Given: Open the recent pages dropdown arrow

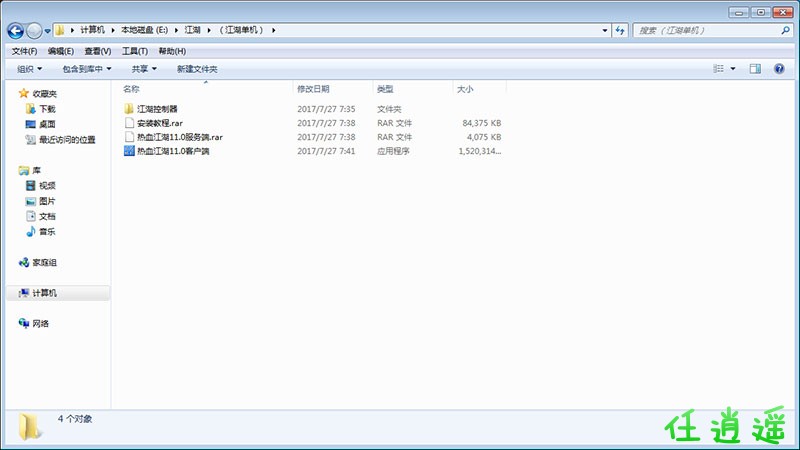Looking at the screenshot, I should pos(47,31).
